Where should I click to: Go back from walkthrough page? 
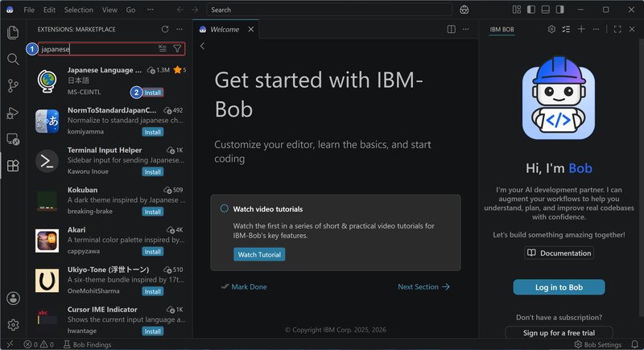tap(203, 46)
